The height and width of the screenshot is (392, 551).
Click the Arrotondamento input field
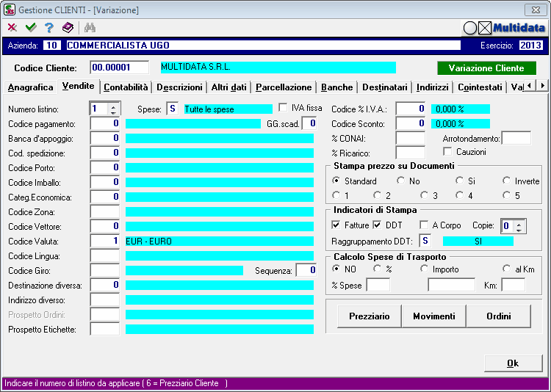tap(516, 139)
